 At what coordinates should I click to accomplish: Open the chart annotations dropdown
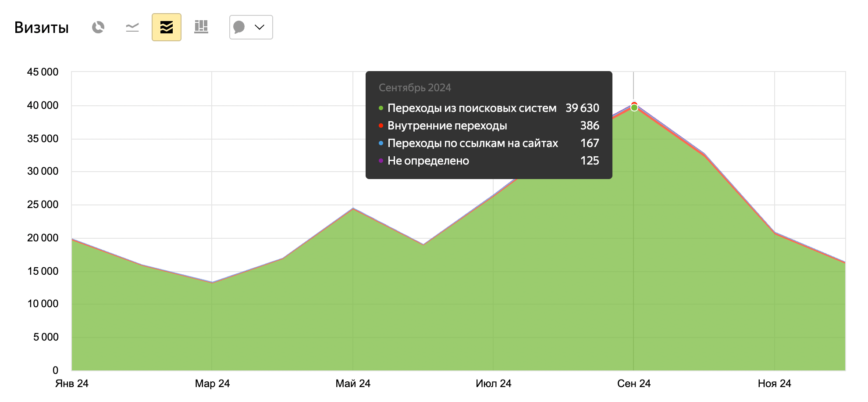[x=251, y=27]
